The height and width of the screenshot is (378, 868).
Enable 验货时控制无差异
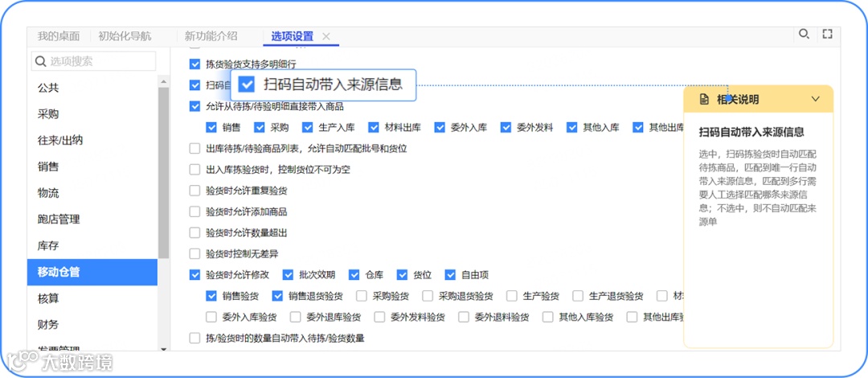click(x=194, y=254)
